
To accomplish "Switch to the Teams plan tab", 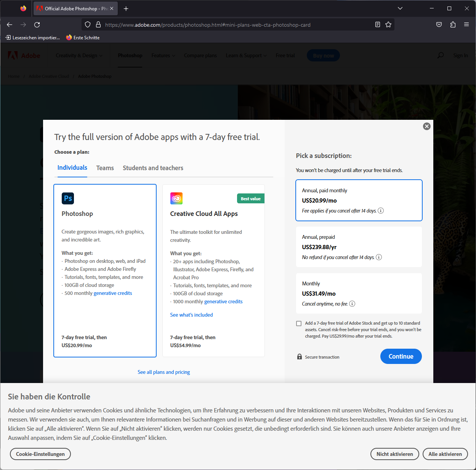I will [x=105, y=168].
